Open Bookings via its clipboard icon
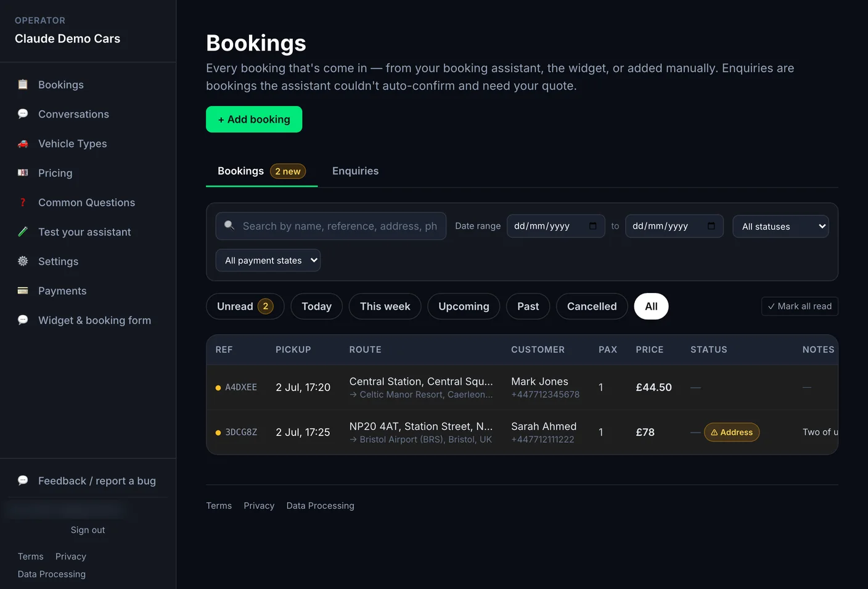The image size is (868, 589). click(23, 84)
